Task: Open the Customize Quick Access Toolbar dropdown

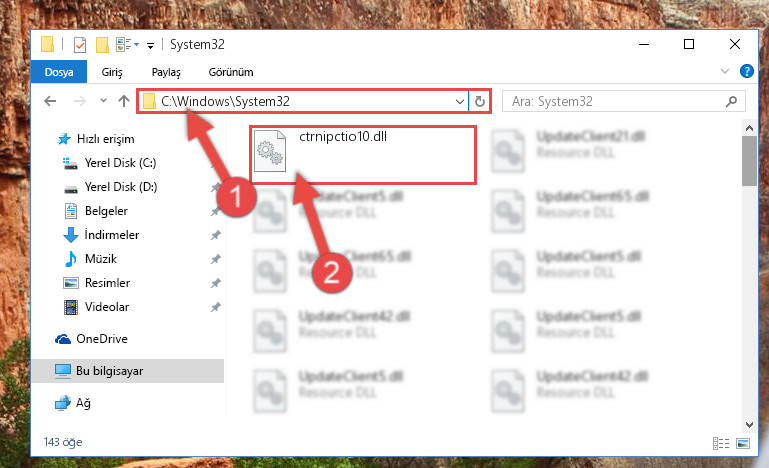Action: tap(150, 46)
